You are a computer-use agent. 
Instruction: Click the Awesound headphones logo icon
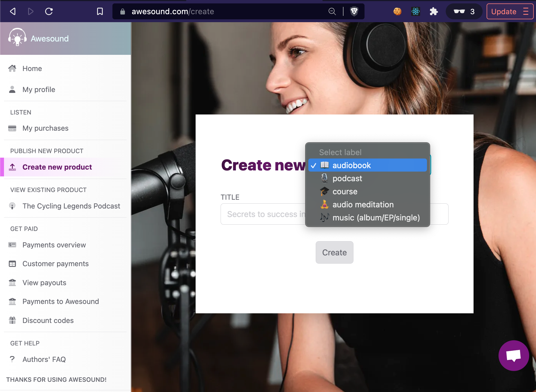pyautogui.click(x=17, y=37)
